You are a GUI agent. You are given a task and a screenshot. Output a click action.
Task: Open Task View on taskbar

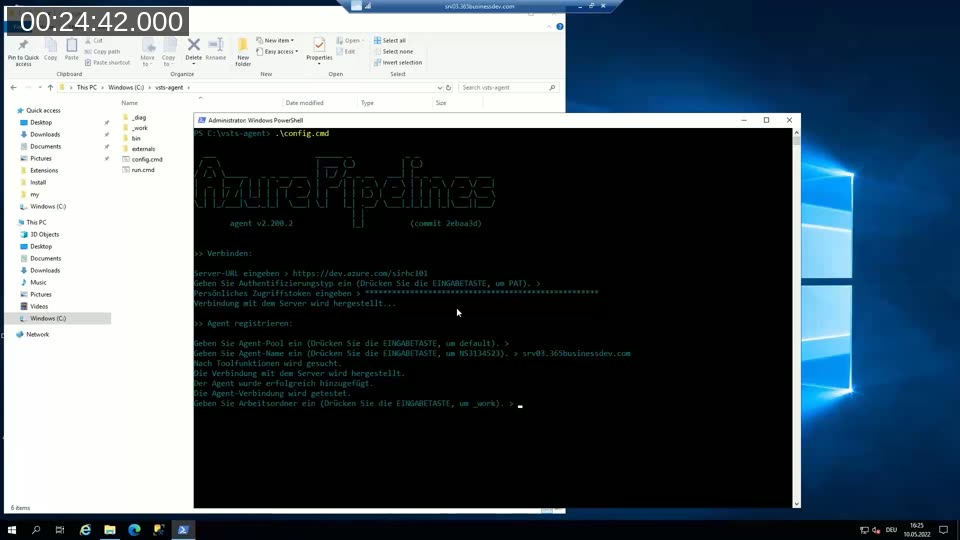(60, 530)
